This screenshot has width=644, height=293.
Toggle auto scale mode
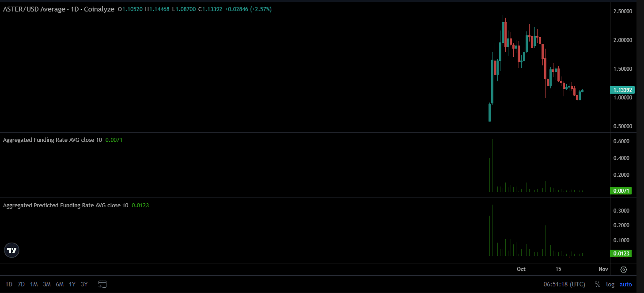[x=625, y=284]
